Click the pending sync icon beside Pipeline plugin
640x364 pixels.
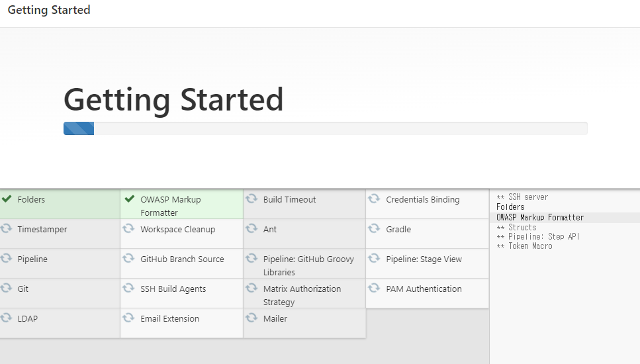click(6, 258)
